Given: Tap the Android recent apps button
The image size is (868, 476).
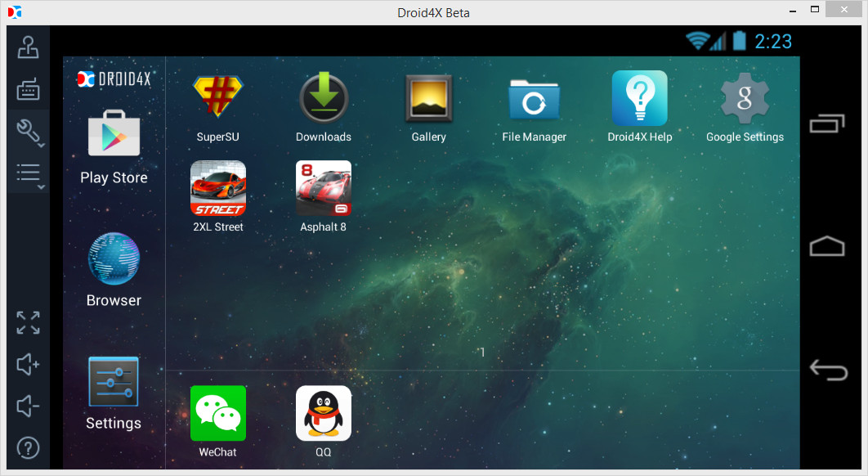Looking at the screenshot, I should 827,123.
